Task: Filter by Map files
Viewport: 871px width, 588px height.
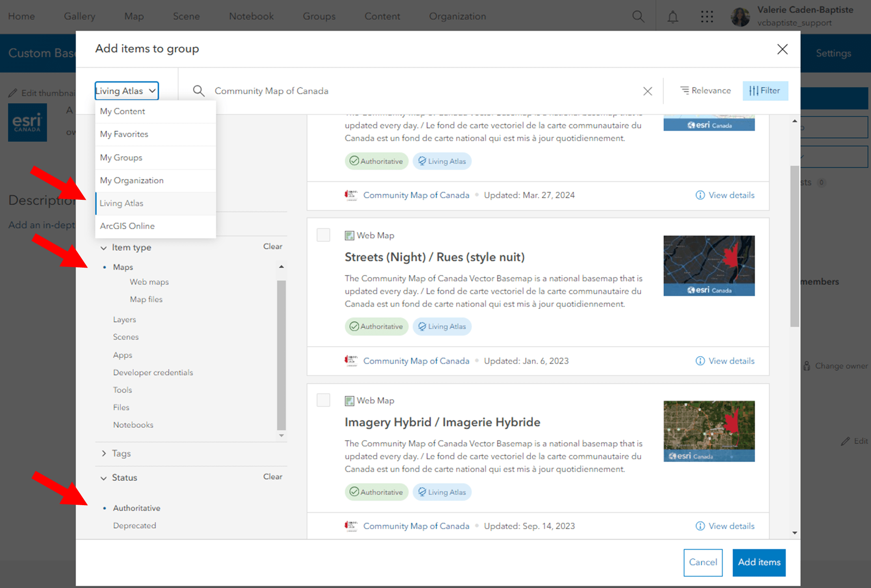Action: tap(146, 299)
